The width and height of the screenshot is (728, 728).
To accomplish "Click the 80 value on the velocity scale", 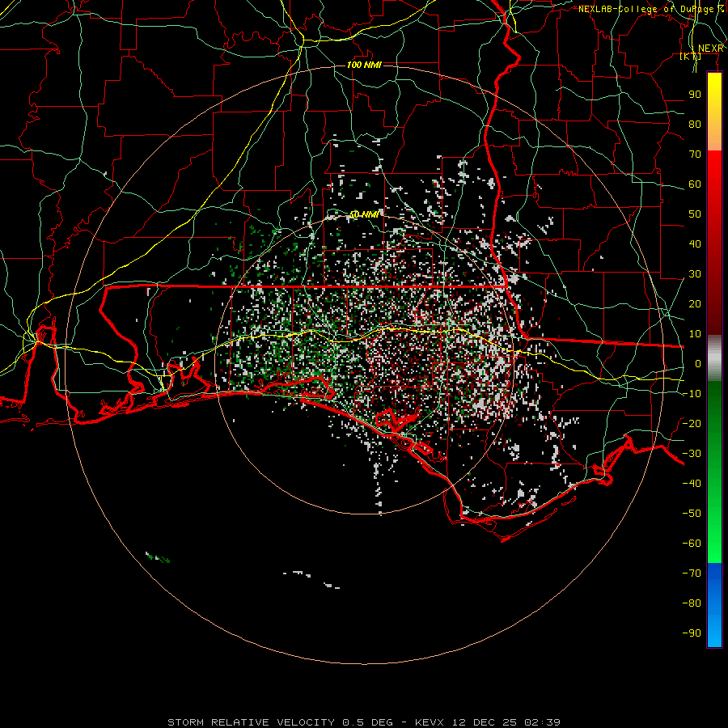I will click(x=695, y=125).
